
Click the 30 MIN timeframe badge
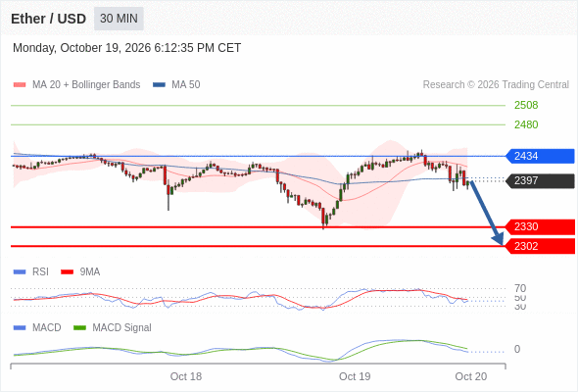(x=119, y=19)
